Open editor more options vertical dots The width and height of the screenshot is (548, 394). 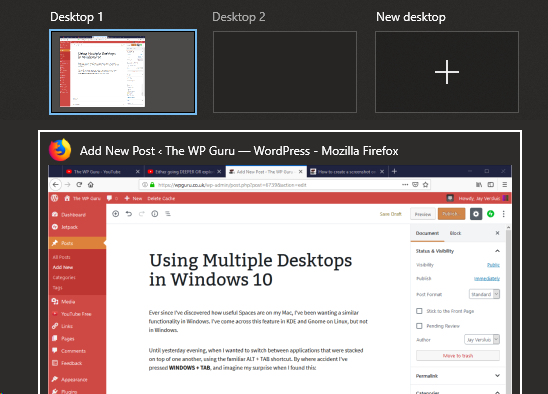point(504,214)
